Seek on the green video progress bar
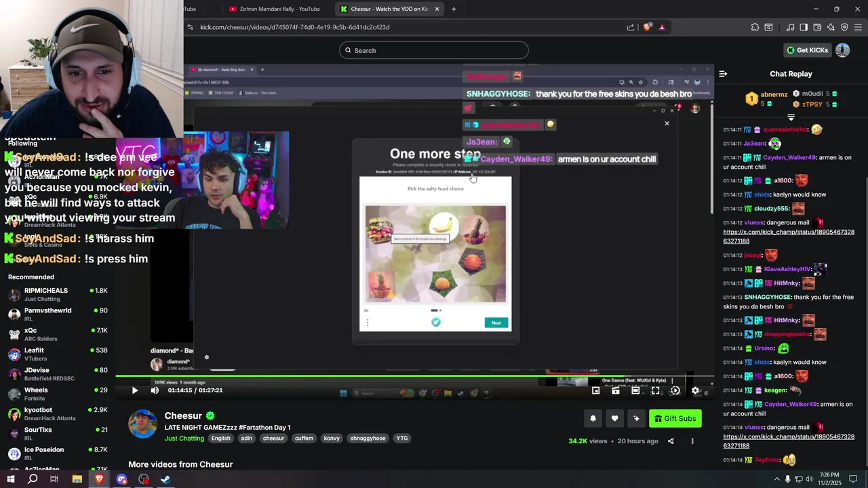 (414, 375)
